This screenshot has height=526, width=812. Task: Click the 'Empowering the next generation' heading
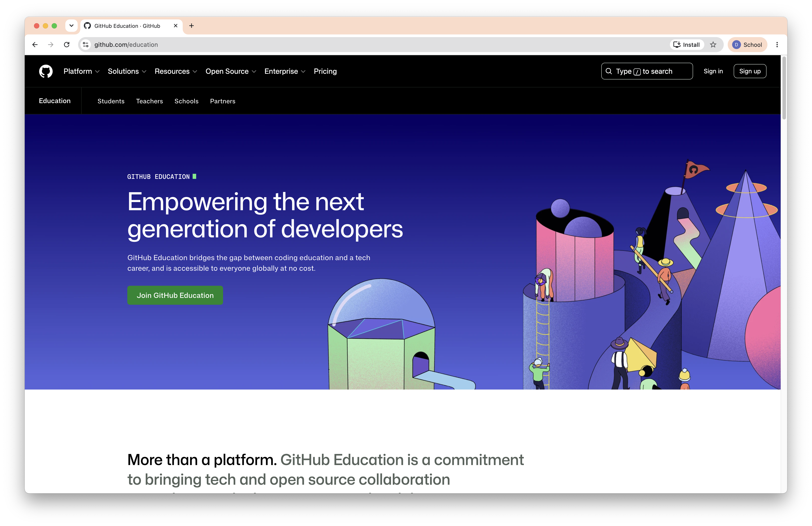[265, 215]
